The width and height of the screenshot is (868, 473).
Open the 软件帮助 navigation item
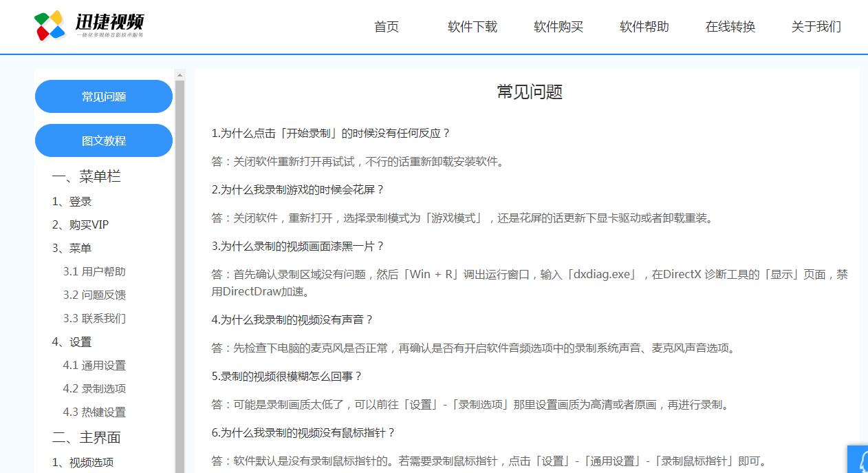[644, 27]
